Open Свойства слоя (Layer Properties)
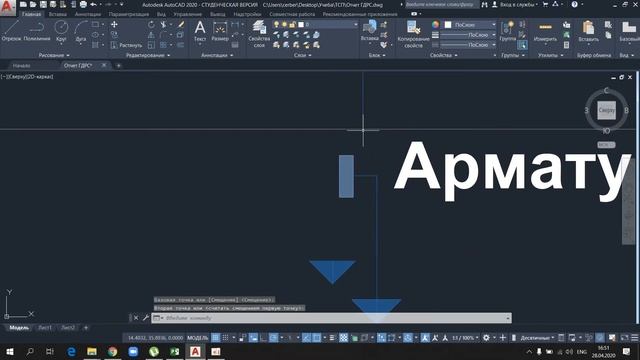The height and width of the screenshot is (360, 640). (259, 33)
